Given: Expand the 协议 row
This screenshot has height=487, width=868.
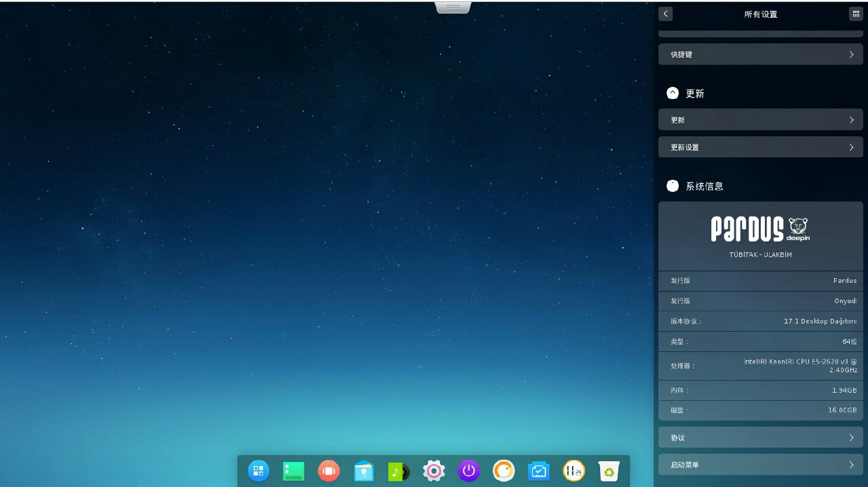Looking at the screenshot, I should (x=761, y=437).
